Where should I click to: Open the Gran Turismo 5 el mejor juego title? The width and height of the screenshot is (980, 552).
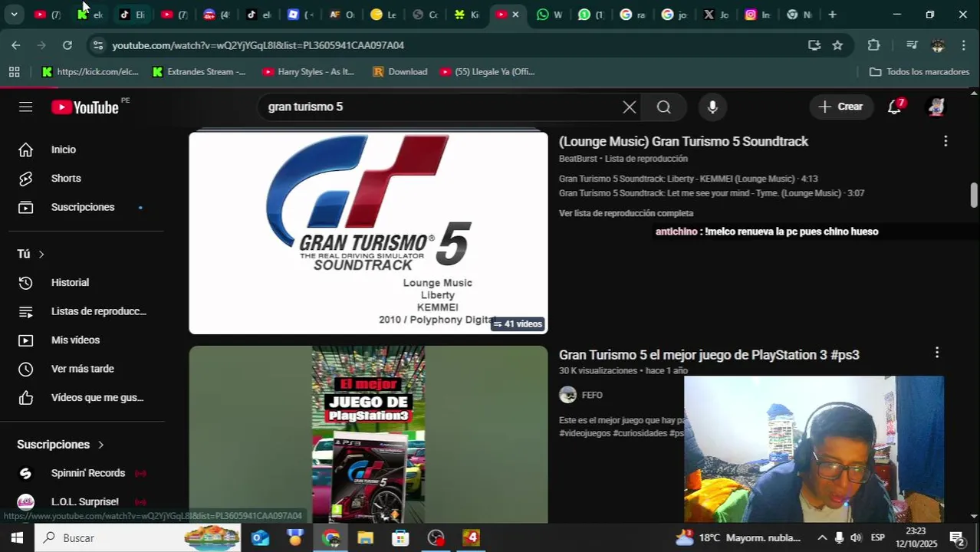click(709, 355)
